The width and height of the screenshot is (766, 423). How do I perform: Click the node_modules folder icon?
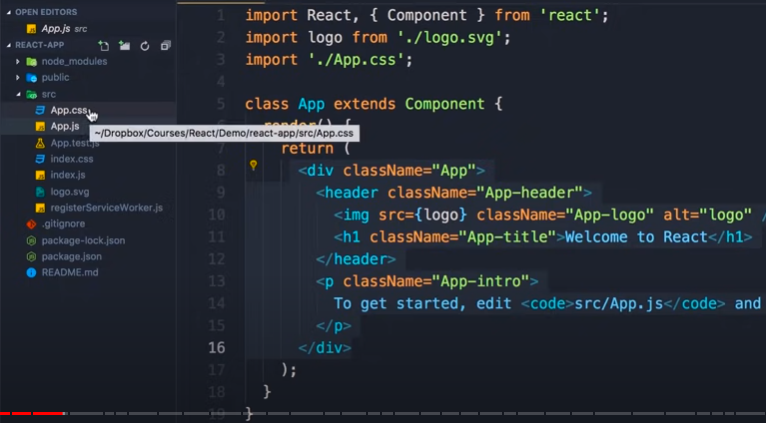point(32,62)
